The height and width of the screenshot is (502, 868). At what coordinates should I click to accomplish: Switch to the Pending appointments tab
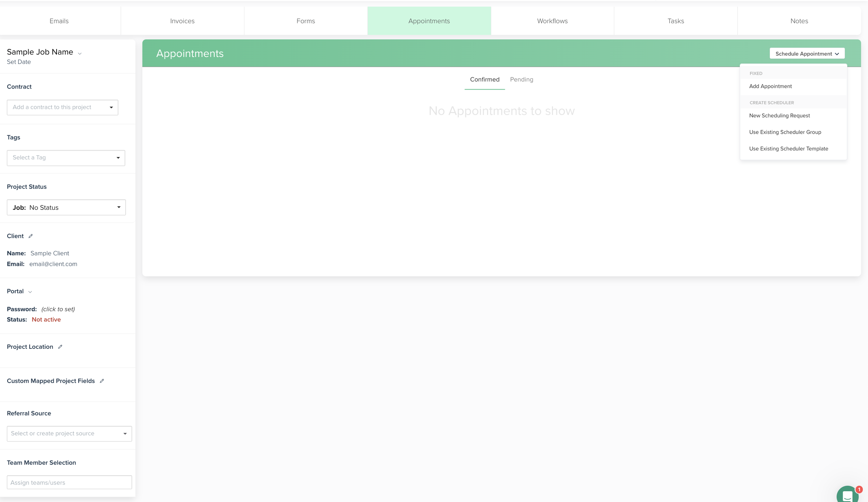point(521,80)
